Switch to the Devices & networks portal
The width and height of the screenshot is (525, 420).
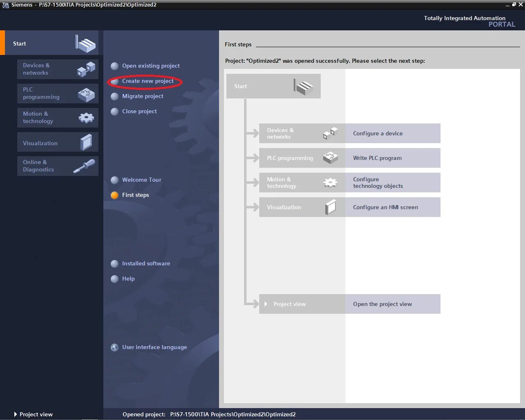(x=58, y=69)
